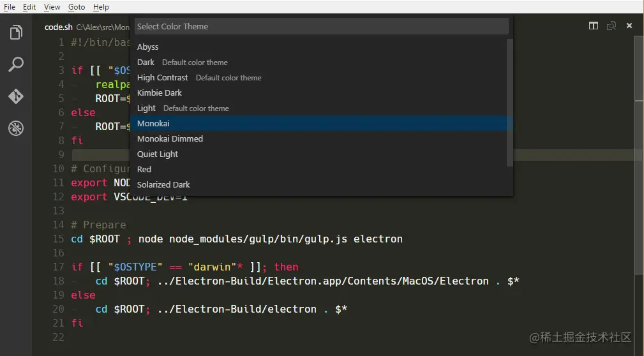Image resolution: width=644 pixels, height=356 pixels.
Task: Click the "darwin" string on line 17
Action: coord(212,267)
